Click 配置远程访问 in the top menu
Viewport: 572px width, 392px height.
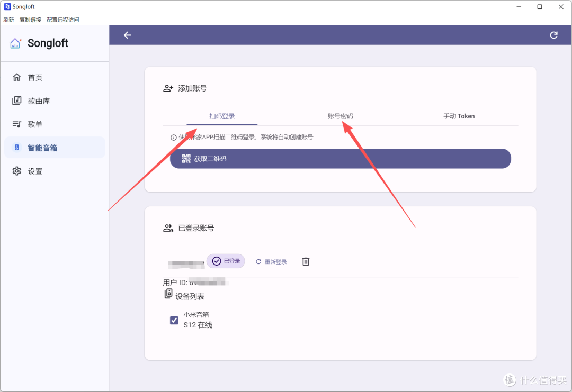point(62,20)
